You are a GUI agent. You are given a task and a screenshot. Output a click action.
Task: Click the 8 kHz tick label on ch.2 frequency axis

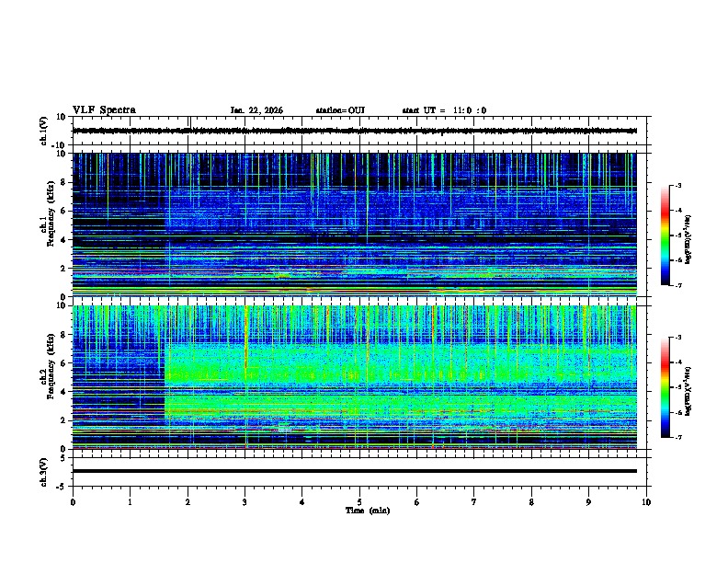coord(64,335)
